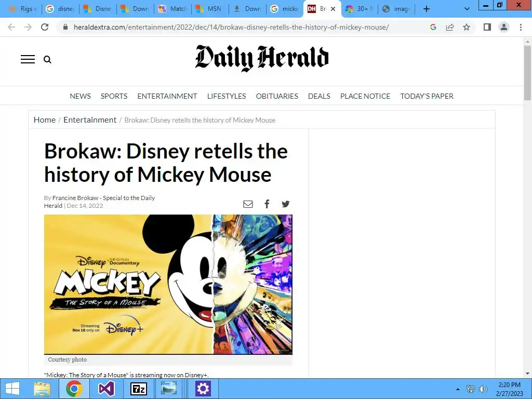Go forward using browser forward arrow
The height and width of the screenshot is (399, 532).
tap(28, 27)
